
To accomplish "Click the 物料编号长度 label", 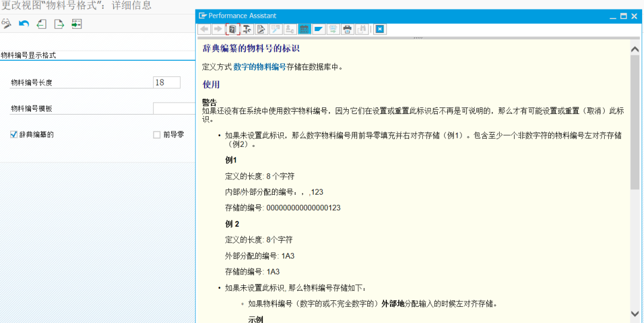I will 32,83.
